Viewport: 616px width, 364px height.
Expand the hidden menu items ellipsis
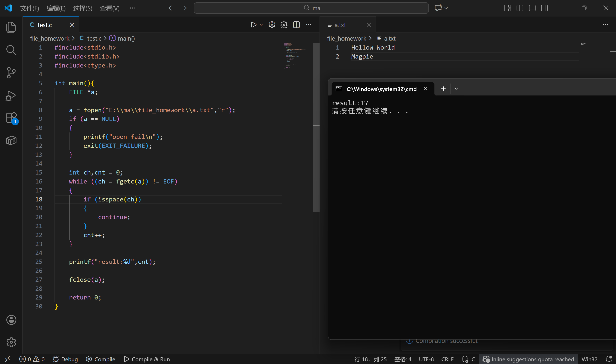click(x=132, y=8)
